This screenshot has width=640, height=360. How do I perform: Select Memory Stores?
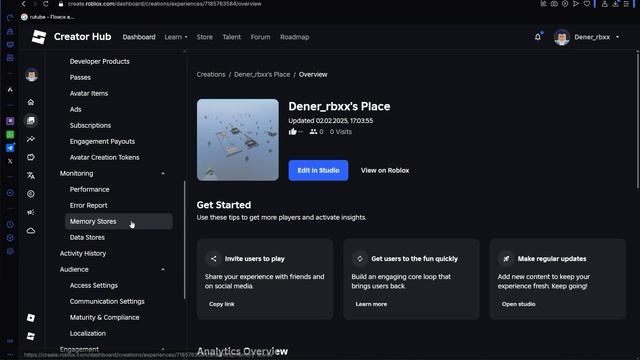pos(119,221)
